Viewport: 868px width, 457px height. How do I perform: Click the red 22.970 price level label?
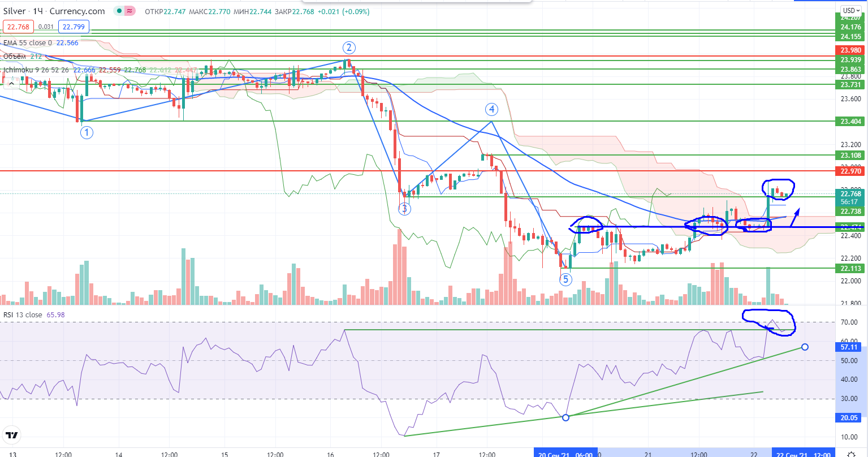click(x=850, y=170)
